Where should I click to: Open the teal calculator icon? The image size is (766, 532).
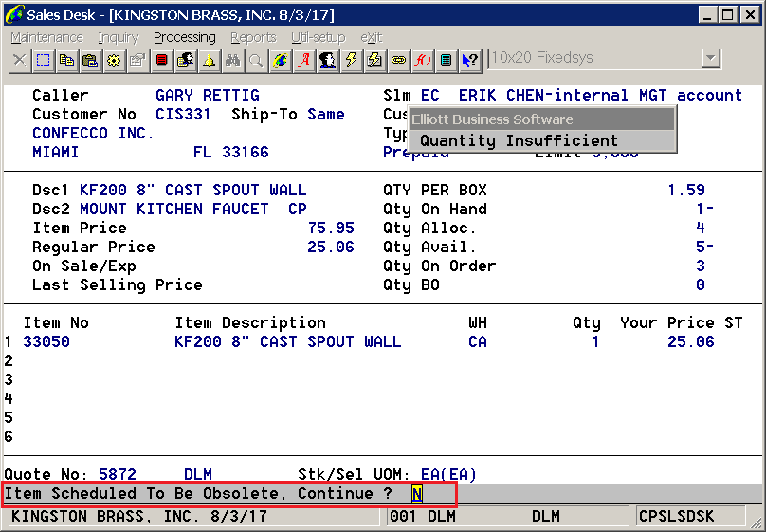[446, 61]
